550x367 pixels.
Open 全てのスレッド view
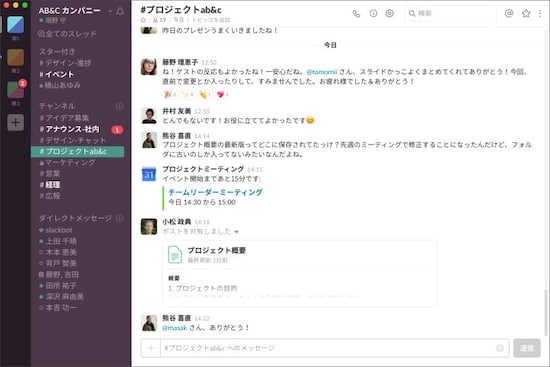click(67, 34)
